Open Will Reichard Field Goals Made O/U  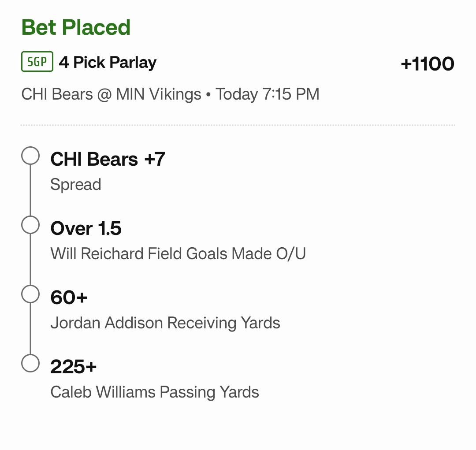(x=178, y=254)
